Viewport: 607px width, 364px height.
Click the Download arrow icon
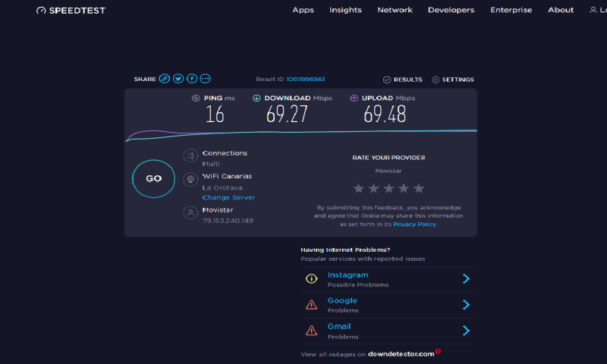256,99
